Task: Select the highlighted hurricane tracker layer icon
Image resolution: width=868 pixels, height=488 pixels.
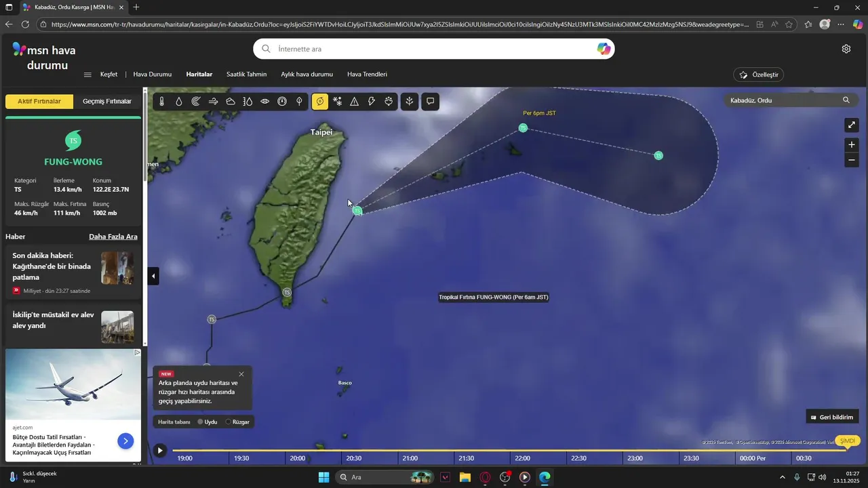Action: tap(320, 102)
